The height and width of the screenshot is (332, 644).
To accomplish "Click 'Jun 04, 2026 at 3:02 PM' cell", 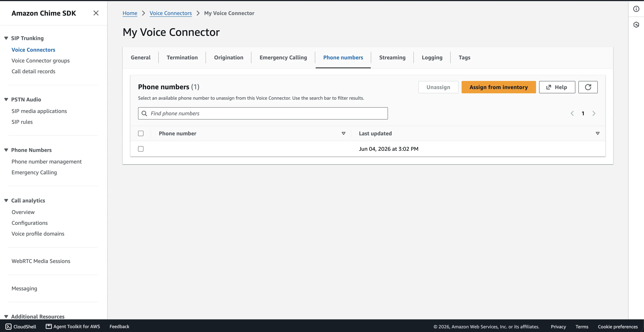I will (x=389, y=149).
